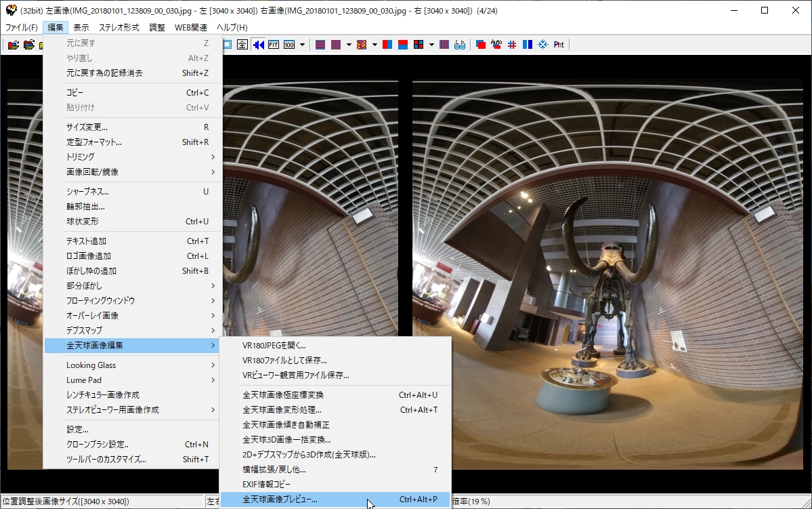The width and height of the screenshot is (812, 509).
Task: Open the grid format dropdown arrow
Action: [x=431, y=45]
